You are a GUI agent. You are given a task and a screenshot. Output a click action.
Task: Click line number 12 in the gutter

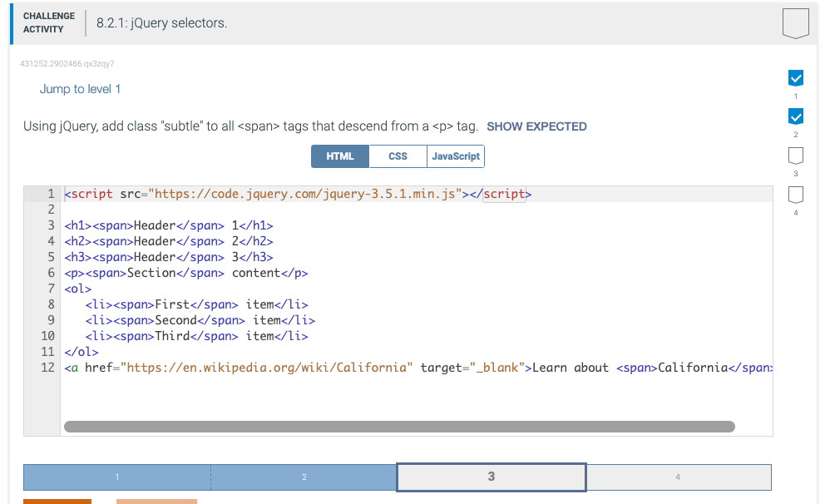(48, 368)
